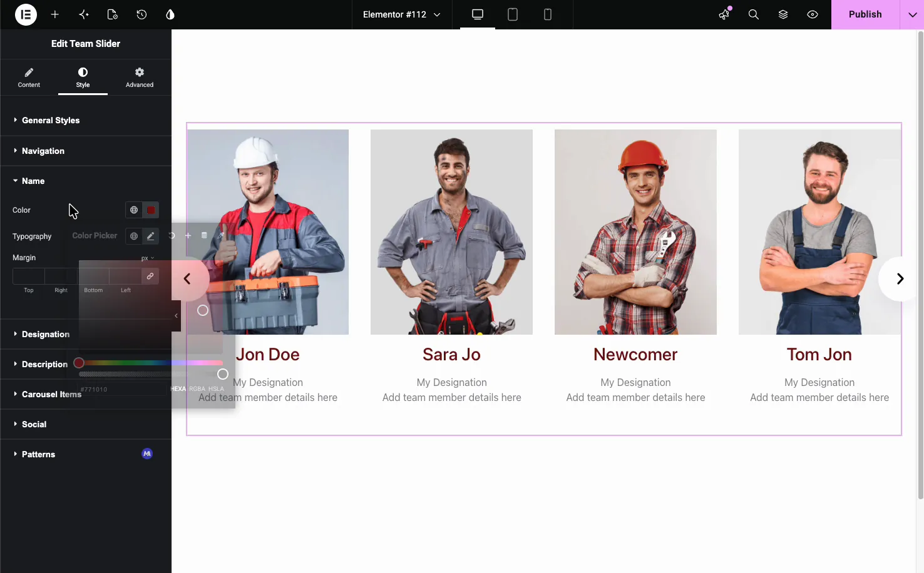Click the opacity slider handle
Viewport: 924px width, 573px height.
[223, 374]
